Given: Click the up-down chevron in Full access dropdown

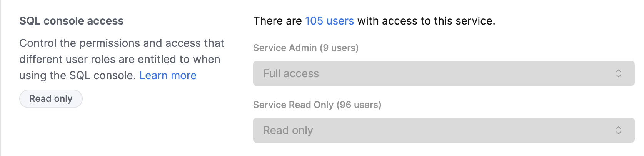Looking at the screenshot, I should (618, 73).
